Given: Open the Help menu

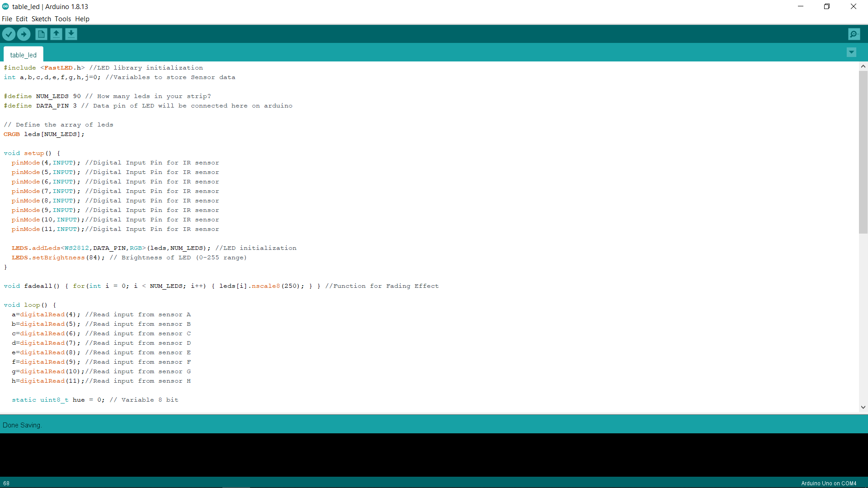Looking at the screenshot, I should [82, 19].
